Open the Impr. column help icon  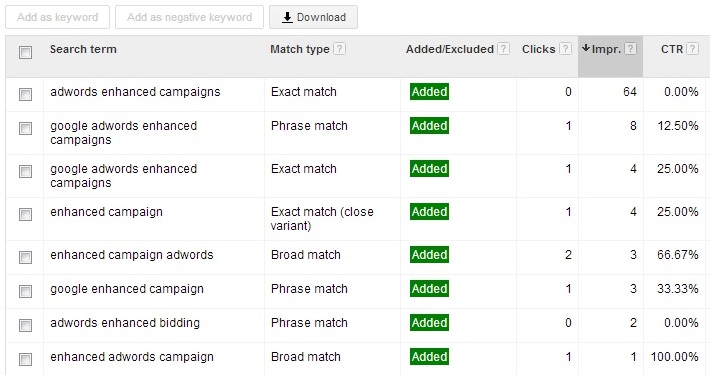630,48
